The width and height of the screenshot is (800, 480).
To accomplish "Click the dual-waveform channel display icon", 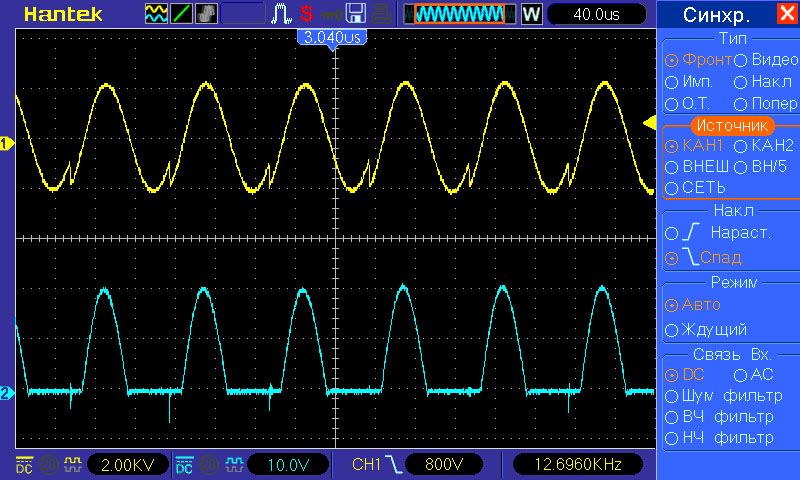I will click(x=156, y=14).
